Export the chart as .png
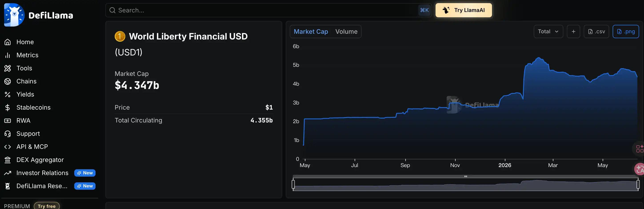644x209 pixels. [626, 32]
